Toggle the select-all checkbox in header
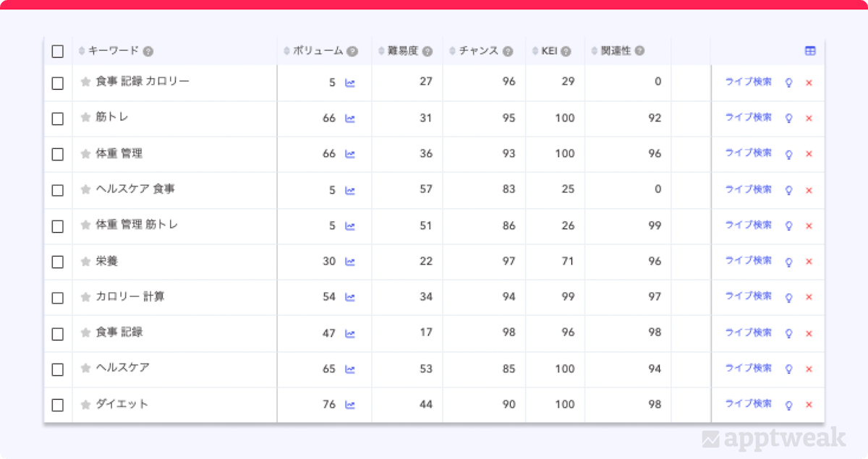 click(58, 51)
